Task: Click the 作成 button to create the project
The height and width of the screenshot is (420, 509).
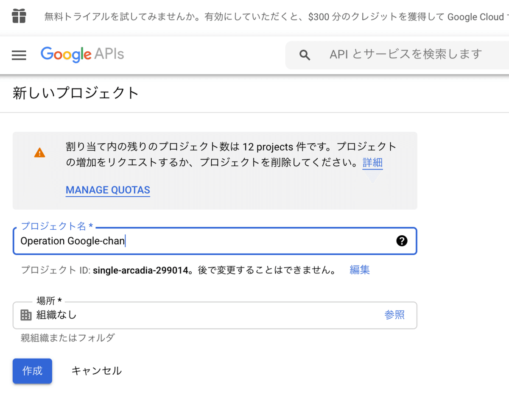Action: point(32,371)
